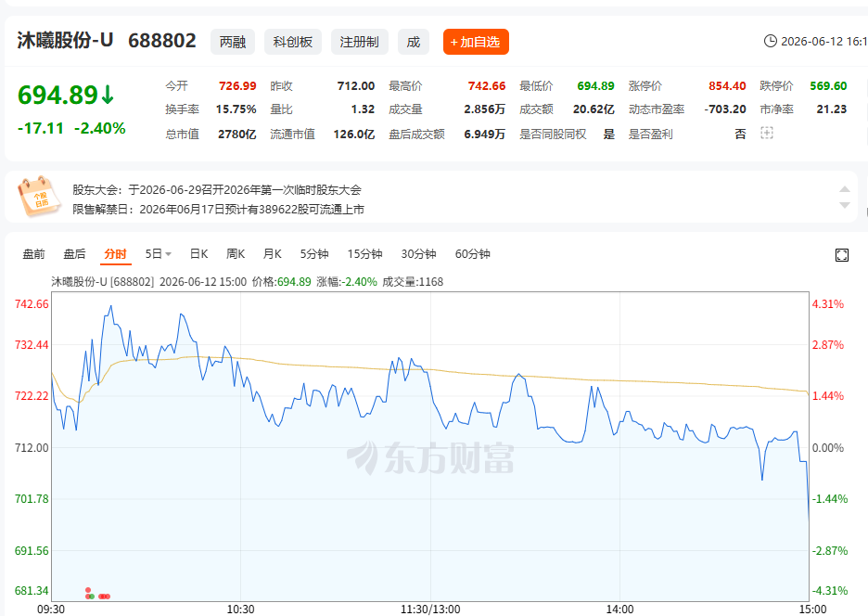Click 成交量 value 2.856万
Image resolution: width=868 pixels, height=616 pixels.
(x=484, y=109)
